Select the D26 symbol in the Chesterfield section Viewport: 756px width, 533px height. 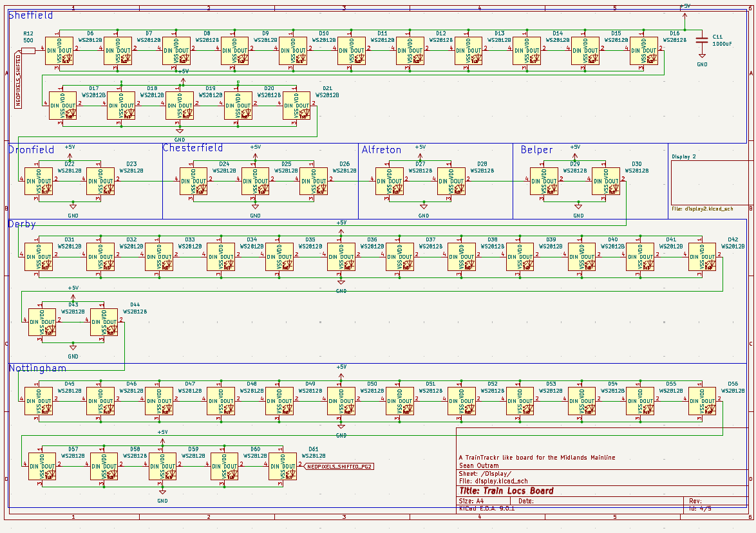[314, 182]
